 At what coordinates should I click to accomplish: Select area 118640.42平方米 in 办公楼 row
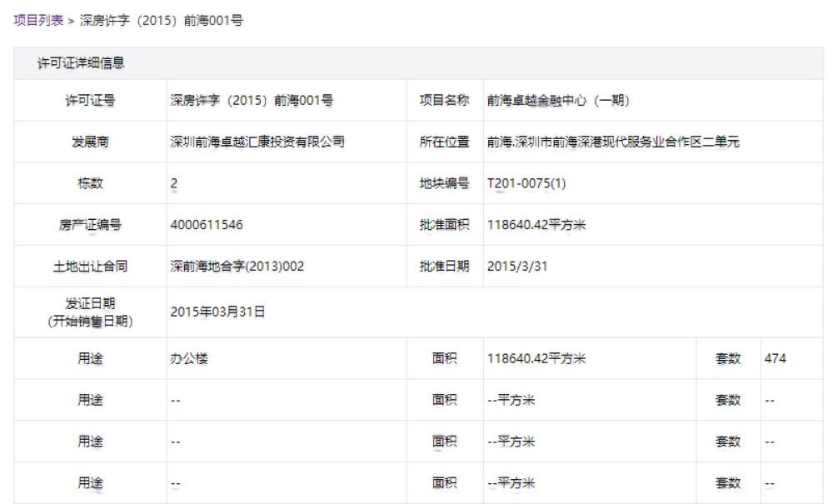pos(536,358)
